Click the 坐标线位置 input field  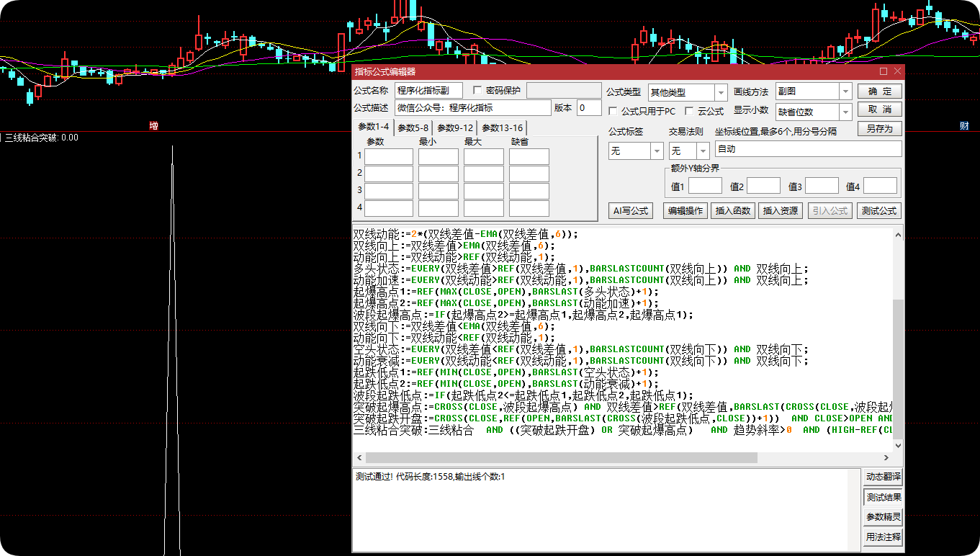coord(808,149)
